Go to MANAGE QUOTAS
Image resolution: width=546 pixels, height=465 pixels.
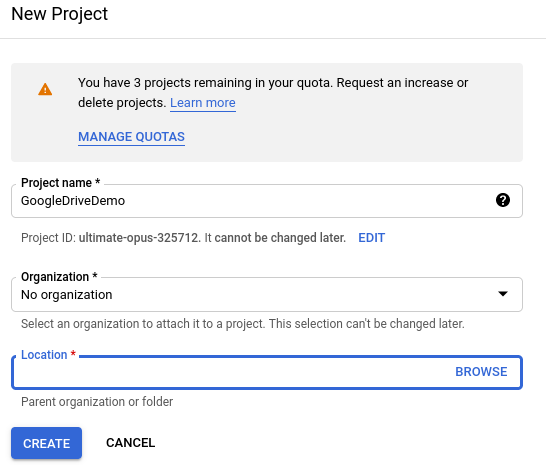131,137
